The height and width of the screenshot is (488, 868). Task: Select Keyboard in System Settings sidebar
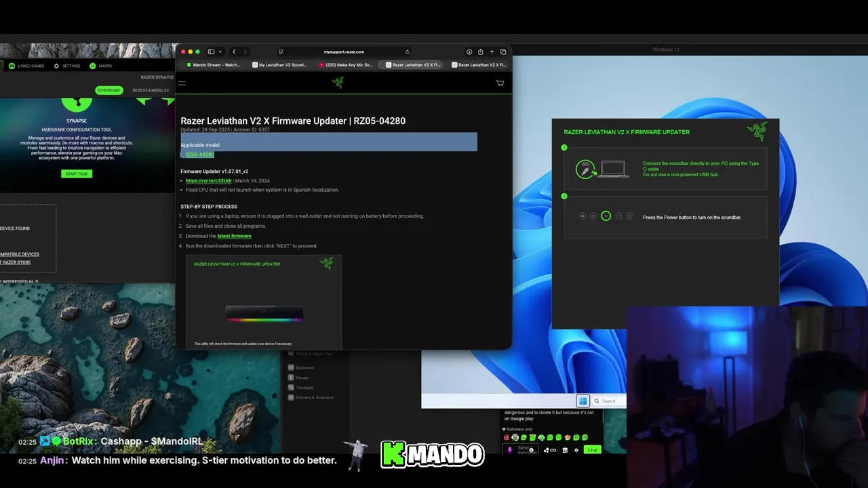click(x=300, y=367)
